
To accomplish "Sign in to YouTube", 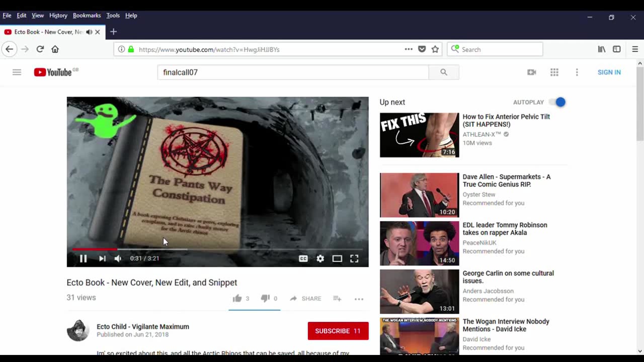I will [x=609, y=72].
